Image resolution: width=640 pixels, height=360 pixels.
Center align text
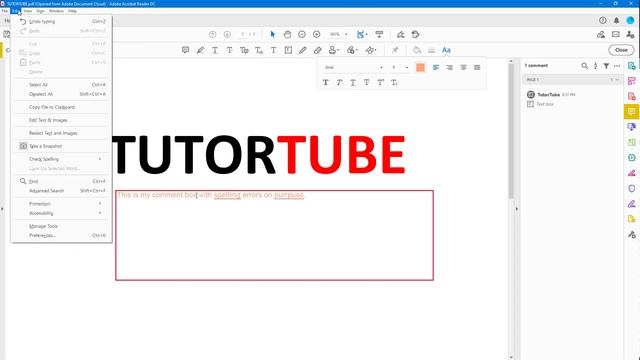tap(463, 67)
